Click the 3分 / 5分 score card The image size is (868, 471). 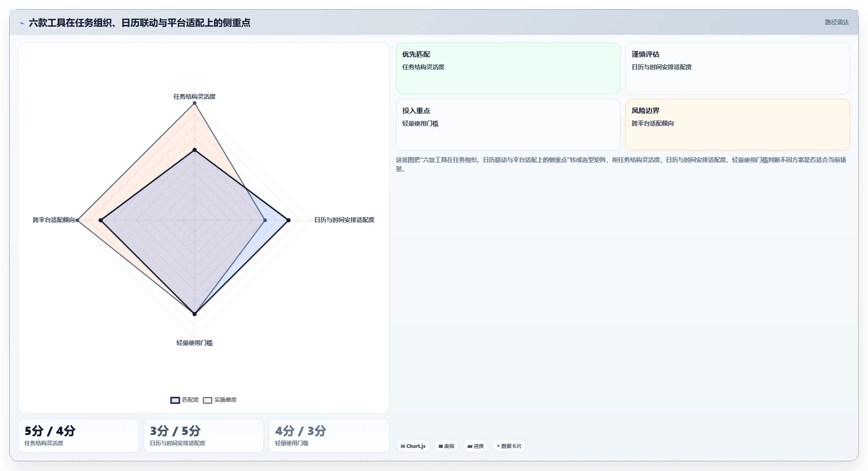click(x=204, y=435)
